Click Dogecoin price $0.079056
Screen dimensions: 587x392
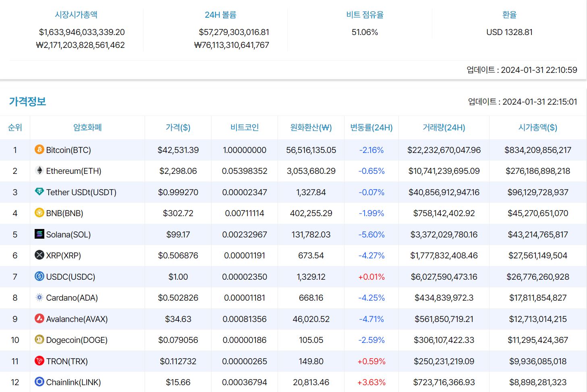178,340
